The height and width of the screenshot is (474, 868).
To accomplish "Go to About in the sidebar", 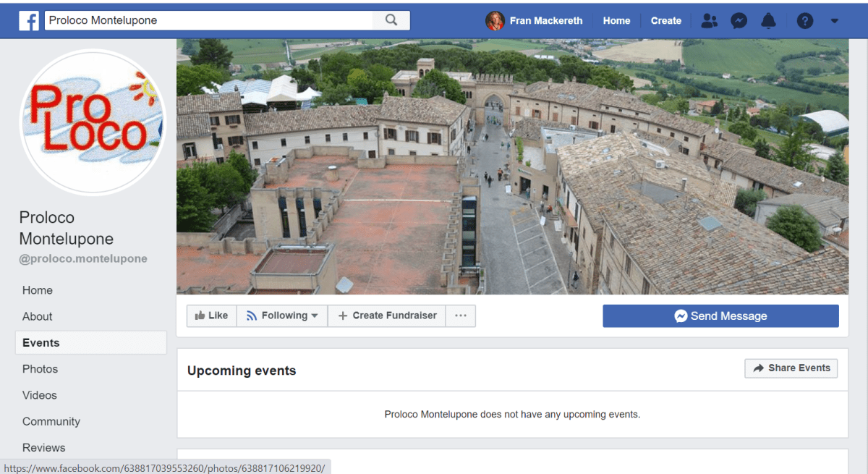I will point(38,316).
